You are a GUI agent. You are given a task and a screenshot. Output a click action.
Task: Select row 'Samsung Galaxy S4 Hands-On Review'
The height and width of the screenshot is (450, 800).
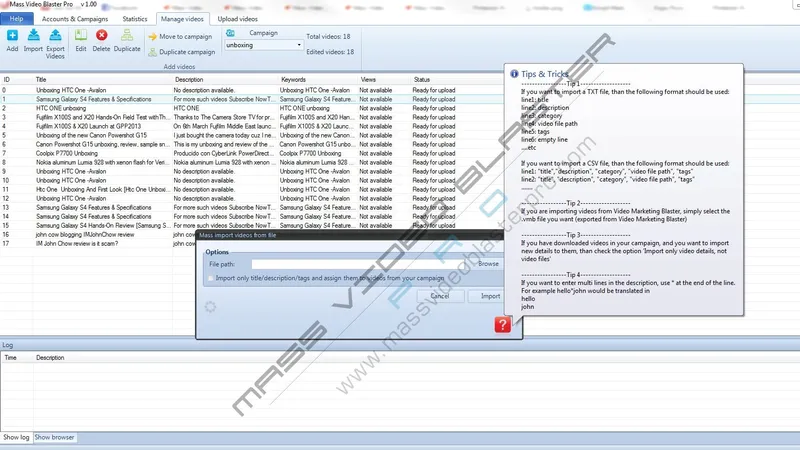point(250,226)
